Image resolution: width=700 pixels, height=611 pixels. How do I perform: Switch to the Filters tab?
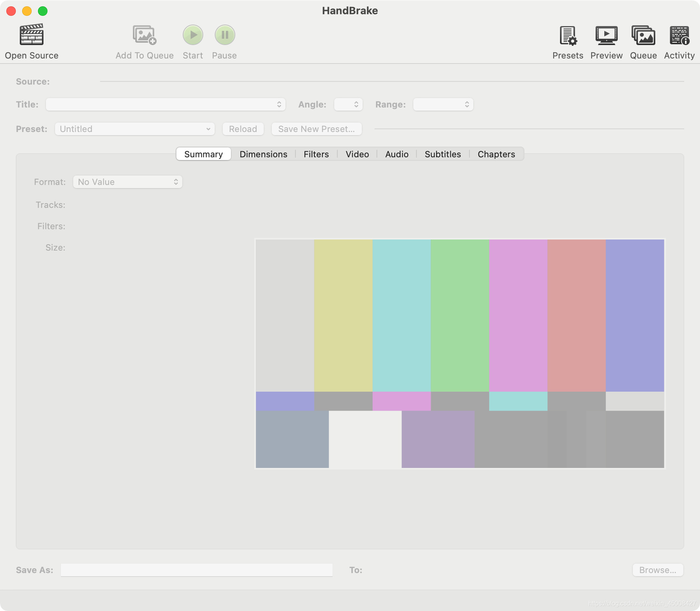(316, 154)
